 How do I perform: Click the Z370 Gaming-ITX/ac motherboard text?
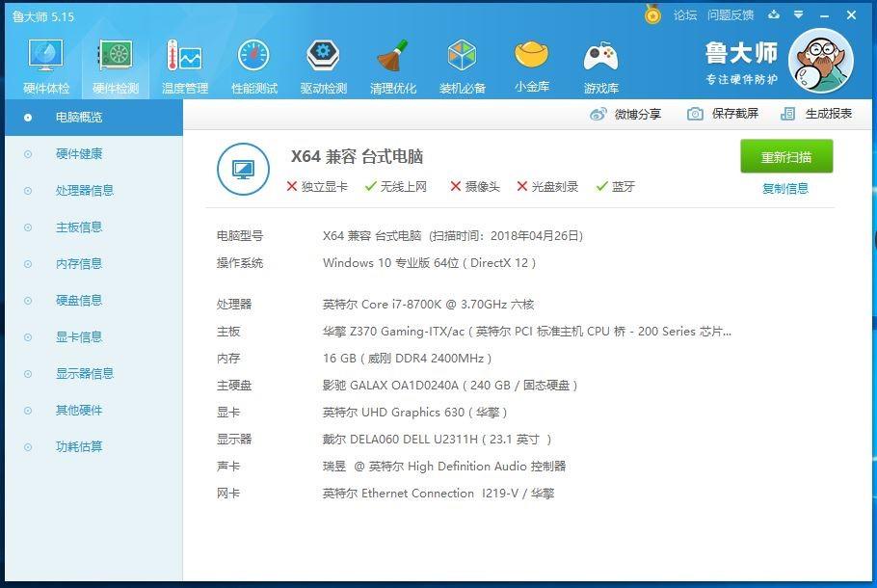(x=527, y=332)
